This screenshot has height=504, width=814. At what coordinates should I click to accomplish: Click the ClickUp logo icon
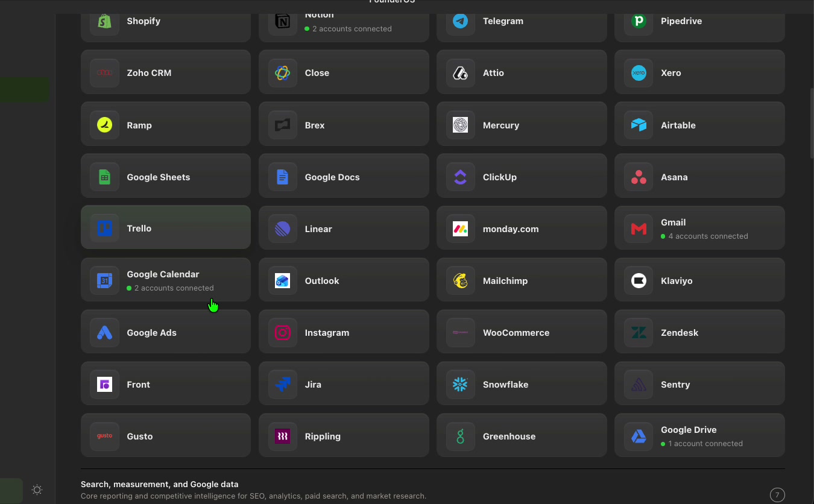(x=461, y=177)
